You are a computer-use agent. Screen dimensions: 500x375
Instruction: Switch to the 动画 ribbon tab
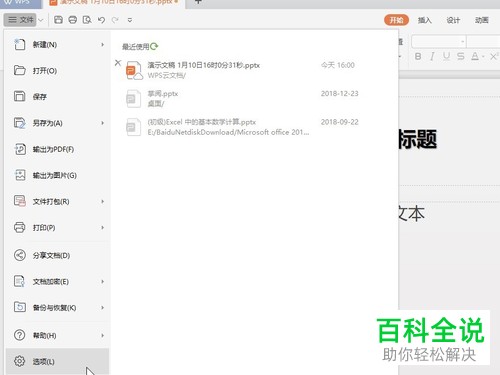482,20
